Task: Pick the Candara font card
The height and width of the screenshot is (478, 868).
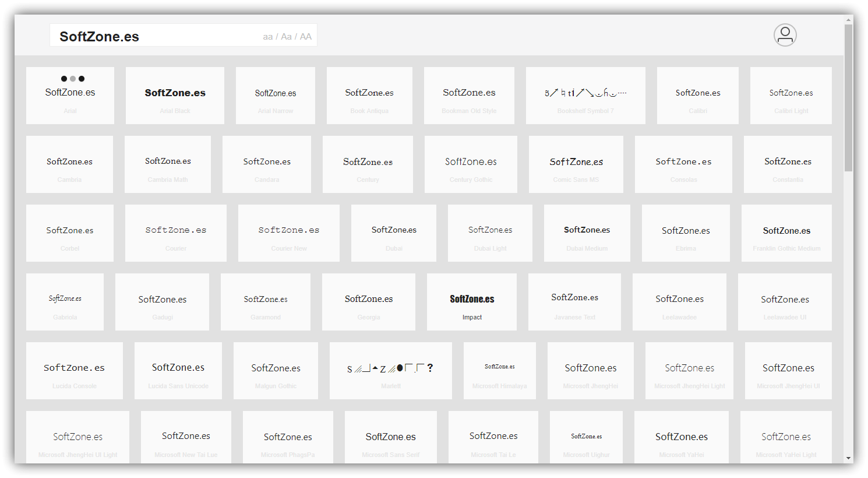Action: point(267,164)
